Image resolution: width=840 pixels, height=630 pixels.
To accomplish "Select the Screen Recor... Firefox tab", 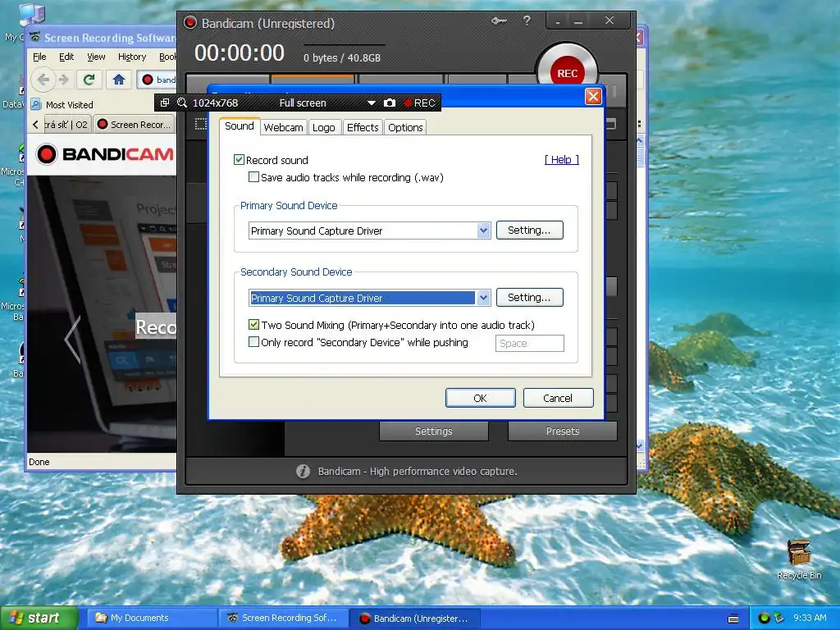I will (x=135, y=125).
